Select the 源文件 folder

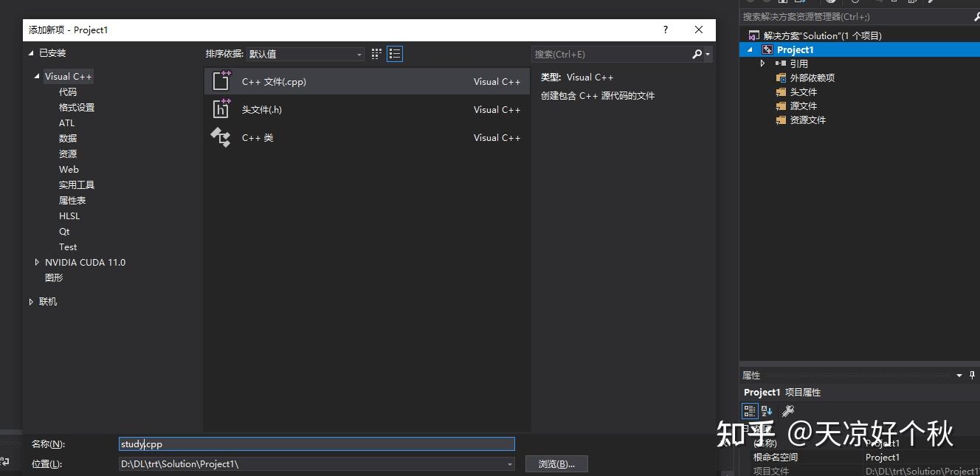pyautogui.click(x=804, y=106)
